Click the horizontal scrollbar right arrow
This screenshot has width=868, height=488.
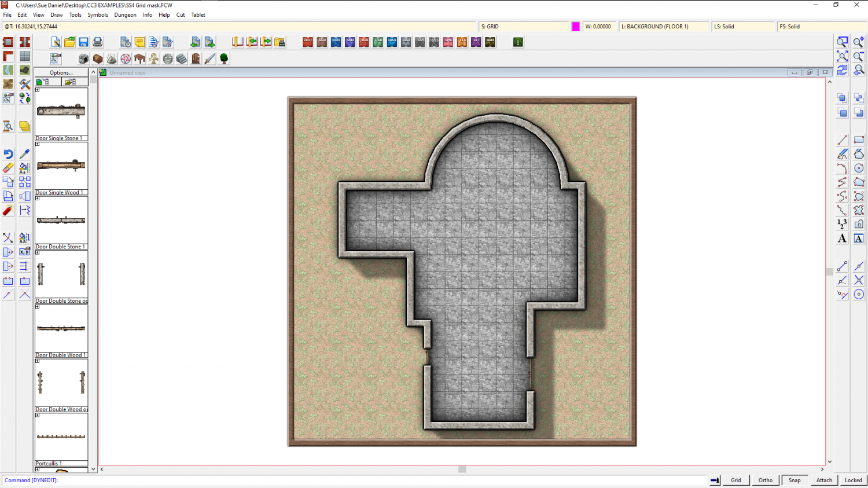822,469
